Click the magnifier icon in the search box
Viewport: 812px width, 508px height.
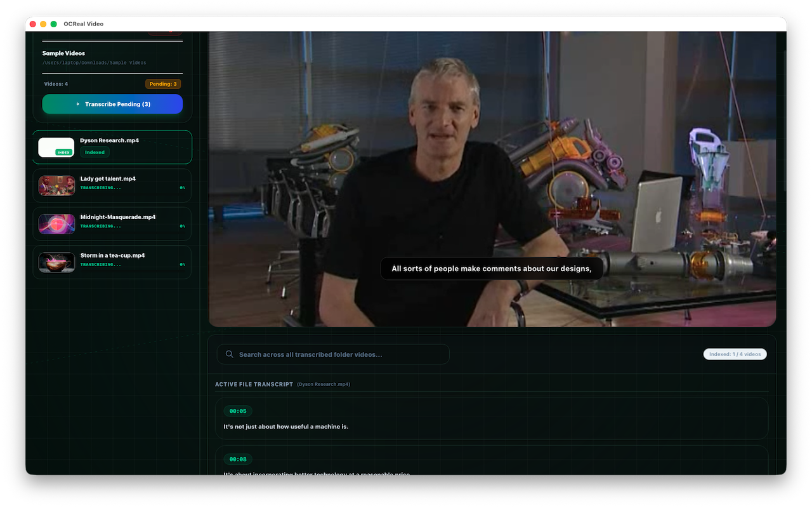coord(230,354)
